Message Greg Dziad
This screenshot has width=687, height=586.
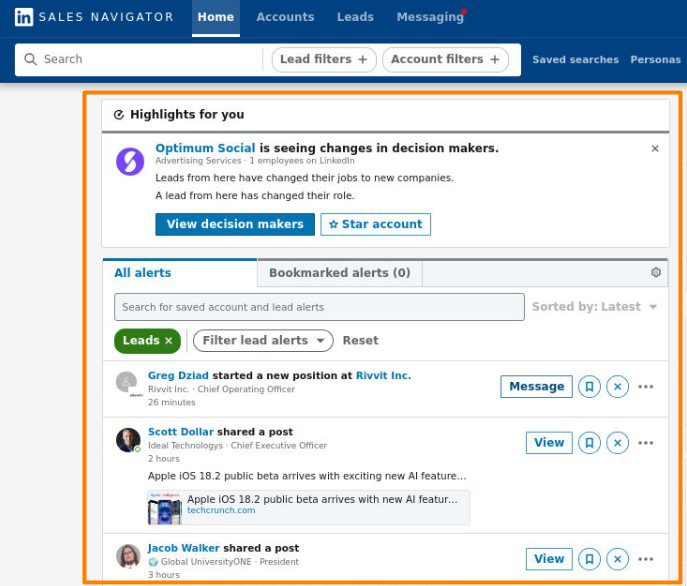[536, 387]
